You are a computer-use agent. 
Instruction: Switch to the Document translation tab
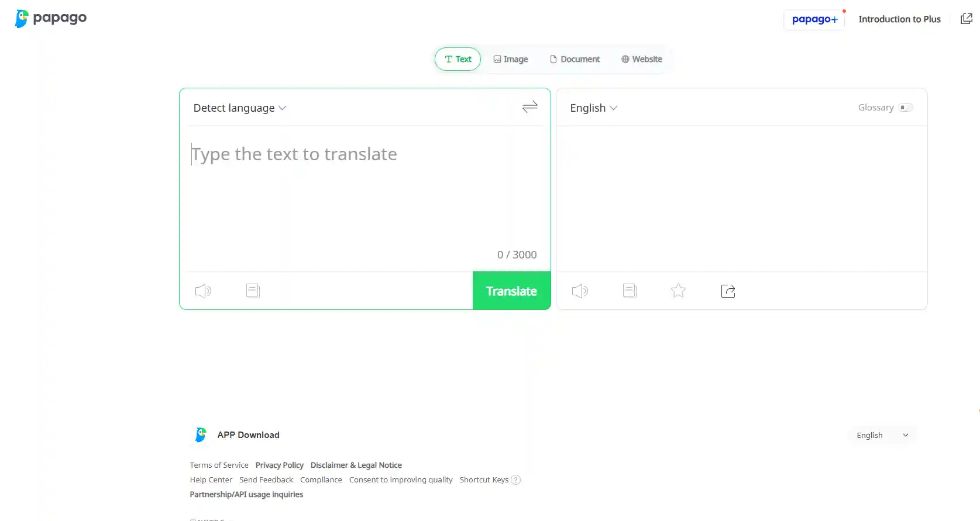(x=575, y=59)
